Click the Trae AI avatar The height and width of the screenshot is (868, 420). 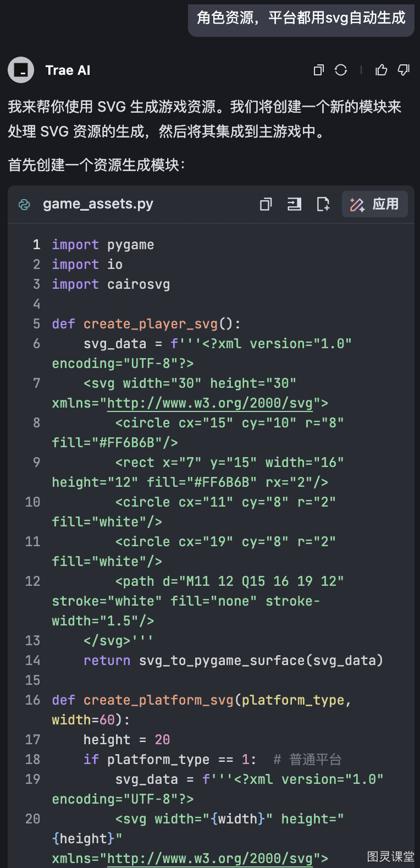(x=21, y=70)
